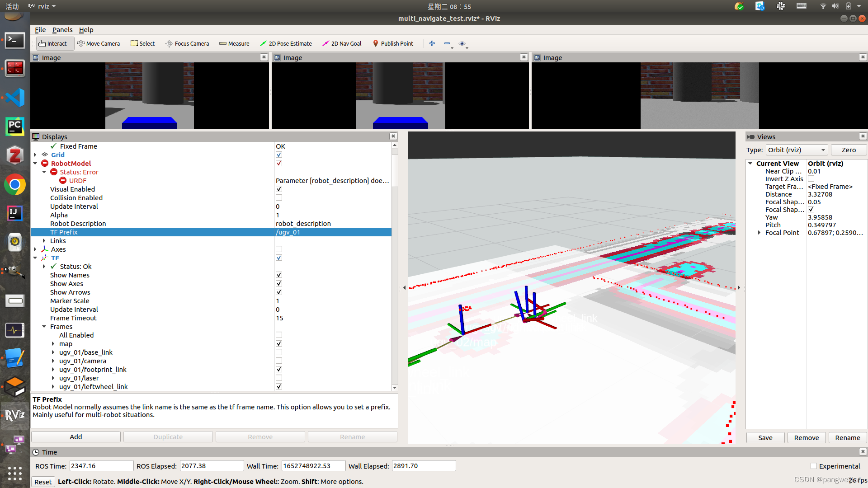Screen dimensions: 868x488
Task: Click the blue plus add-tool icon
Action: (432, 43)
